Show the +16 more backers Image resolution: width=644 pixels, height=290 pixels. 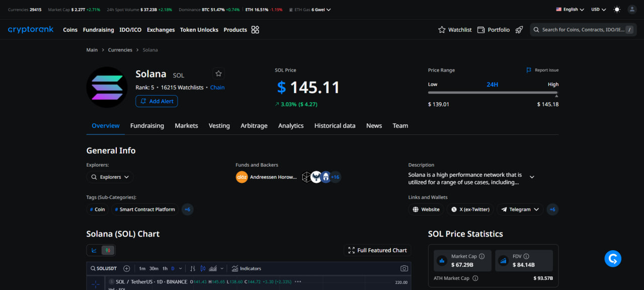pos(335,177)
